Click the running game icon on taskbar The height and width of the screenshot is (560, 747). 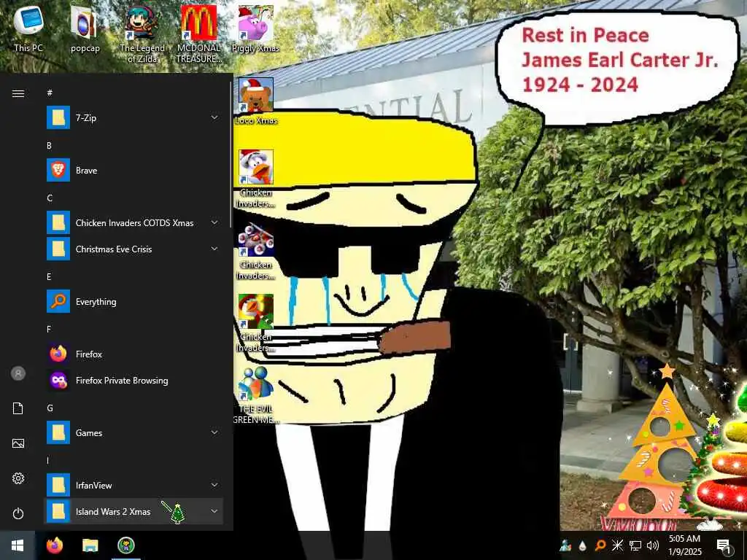pyautogui.click(x=125, y=545)
